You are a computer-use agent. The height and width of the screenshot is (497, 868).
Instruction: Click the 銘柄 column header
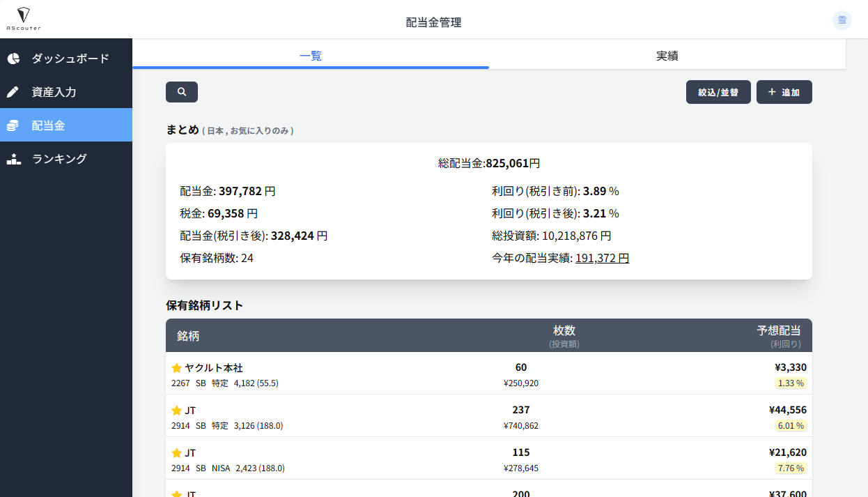tap(188, 336)
